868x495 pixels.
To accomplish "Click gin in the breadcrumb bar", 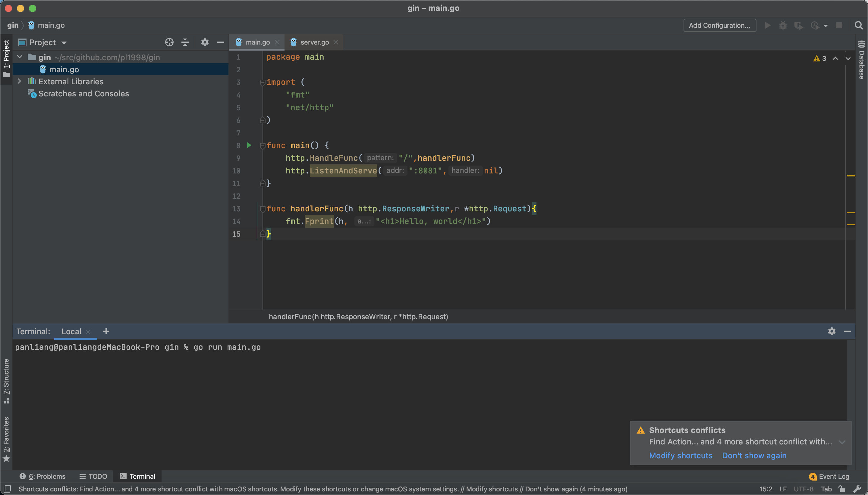I will coord(13,25).
